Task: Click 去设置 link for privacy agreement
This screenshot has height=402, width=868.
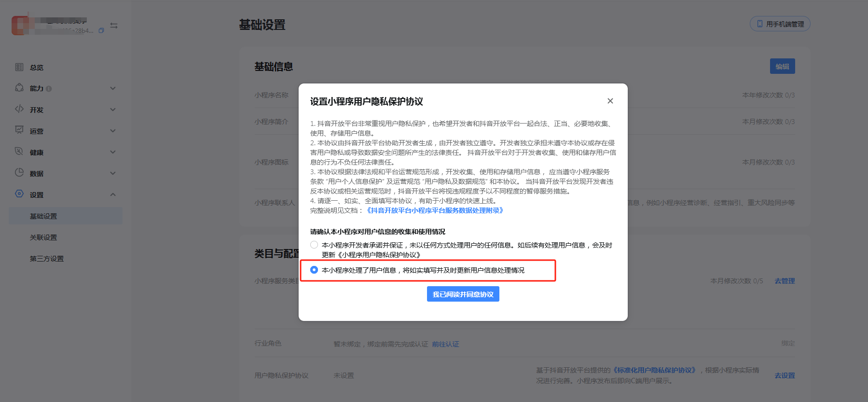Action: tap(785, 375)
